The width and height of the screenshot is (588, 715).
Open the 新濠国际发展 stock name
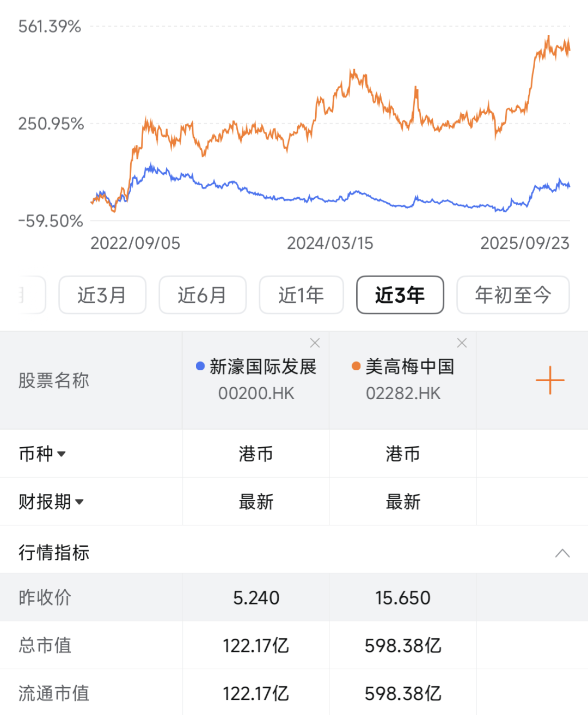tap(263, 366)
